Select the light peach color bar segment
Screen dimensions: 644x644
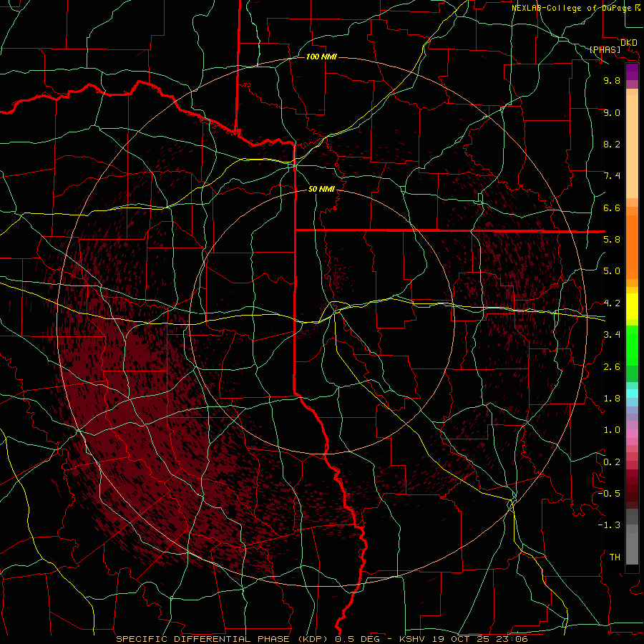[x=632, y=147]
